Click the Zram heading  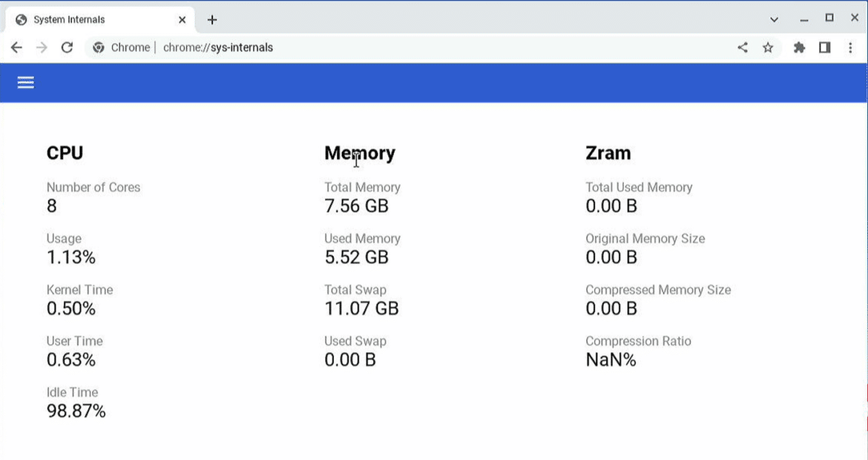coord(608,153)
